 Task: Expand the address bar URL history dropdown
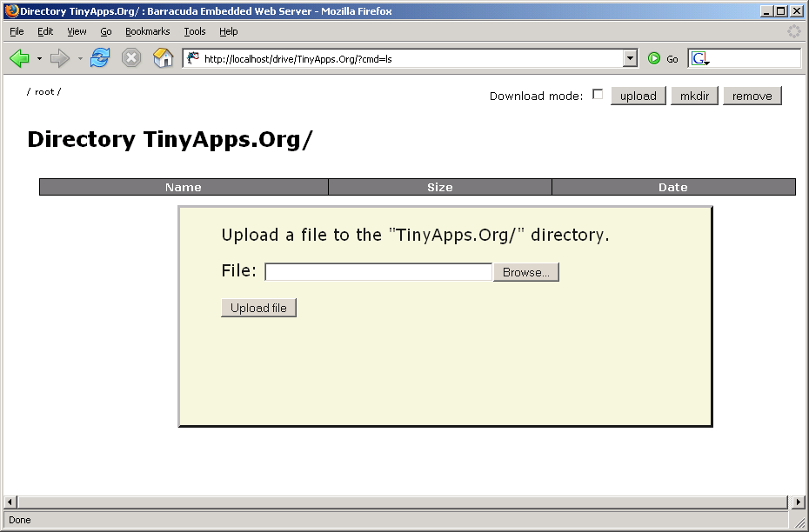(631, 58)
